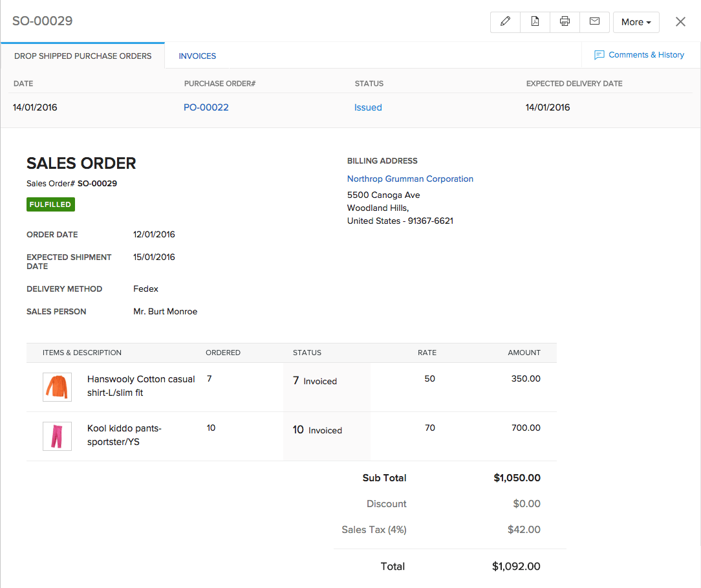This screenshot has width=701, height=588.
Task: Open the comment bubble icon beside Comments & History
Action: (x=599, y=55)
